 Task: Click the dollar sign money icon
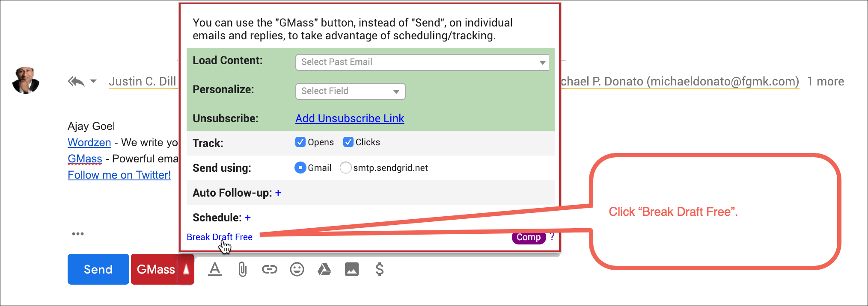[x=379, y=269]
